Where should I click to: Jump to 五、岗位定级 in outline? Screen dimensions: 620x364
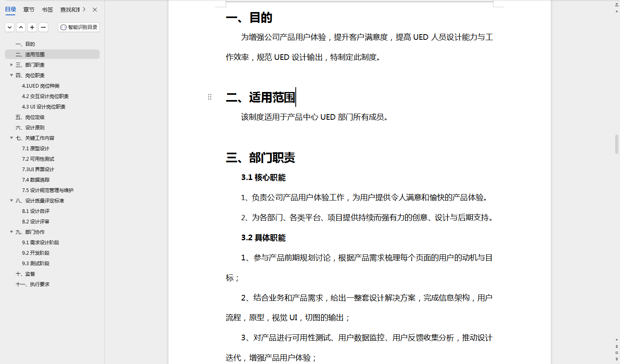pos(30,117)
